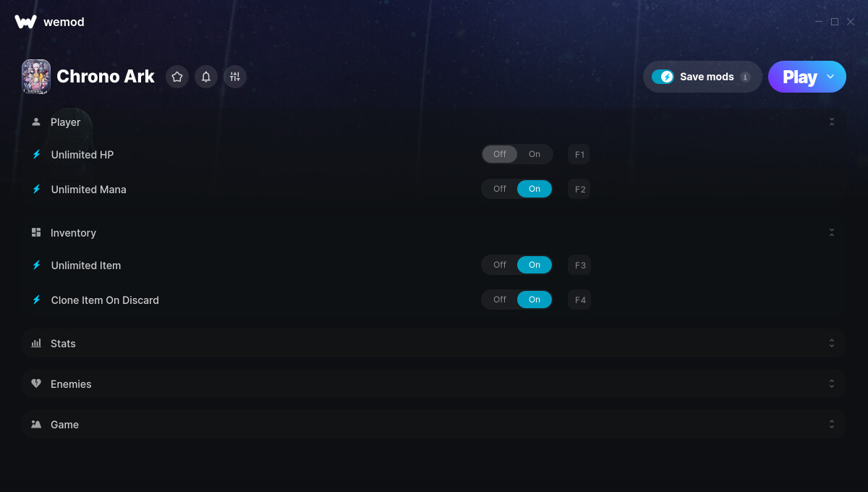Toggle the Save mods switch

(x=663, y=77)
